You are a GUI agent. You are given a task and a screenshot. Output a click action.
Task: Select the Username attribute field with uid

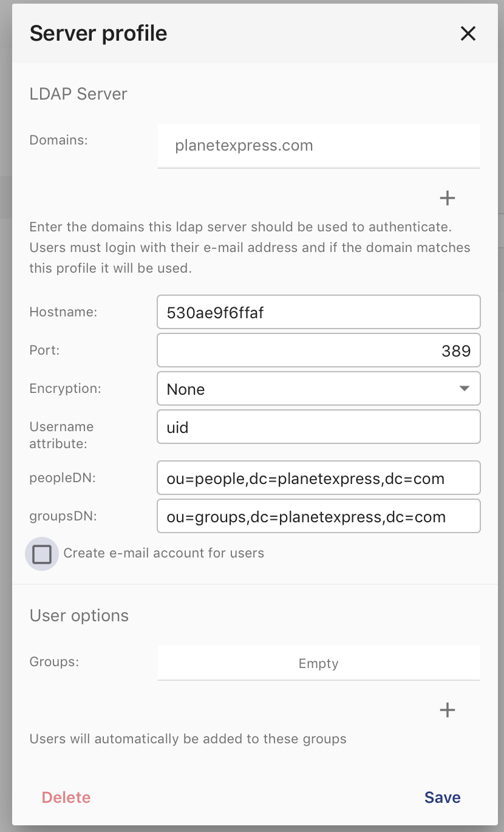(319, 427)
